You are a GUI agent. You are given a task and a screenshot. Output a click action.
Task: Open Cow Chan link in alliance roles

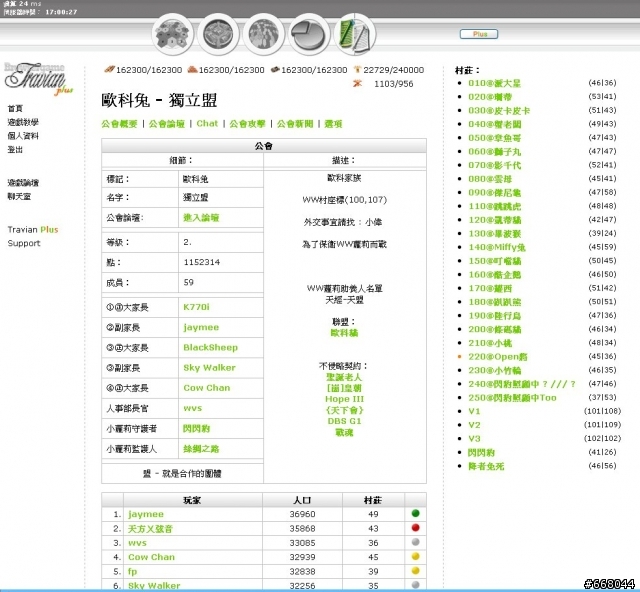[207, 388]
